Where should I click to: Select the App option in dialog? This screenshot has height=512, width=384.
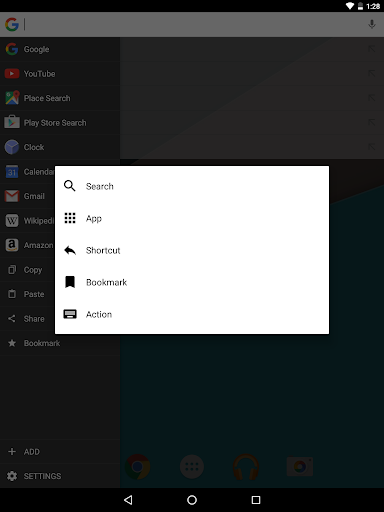click(192, 218)
